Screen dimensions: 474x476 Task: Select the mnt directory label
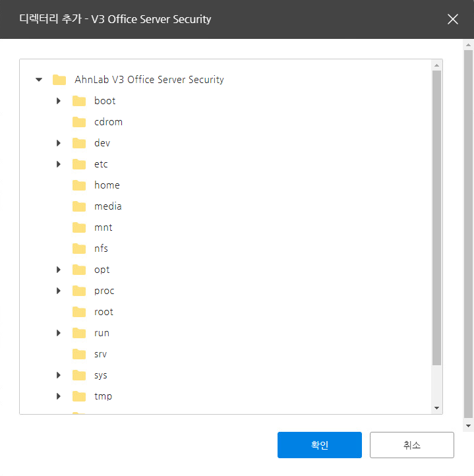pos(104,227)
